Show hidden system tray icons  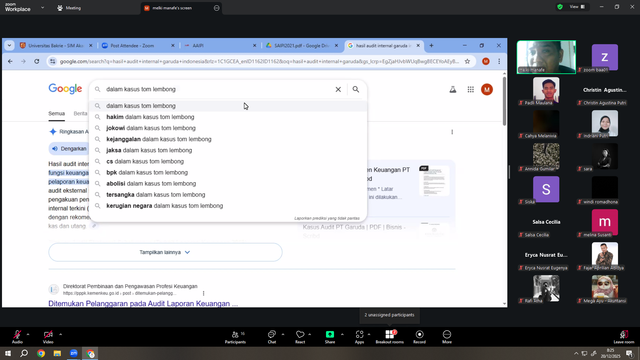click(x=576, y=353)
